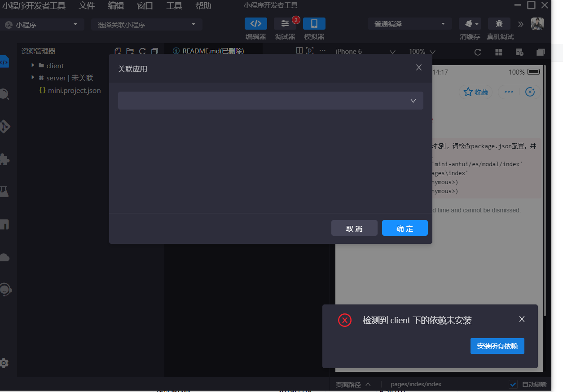The image size is (563, 392).
Task: Dismiss the 依赖未安装 notification with X
Action: (x=522, y=319)
